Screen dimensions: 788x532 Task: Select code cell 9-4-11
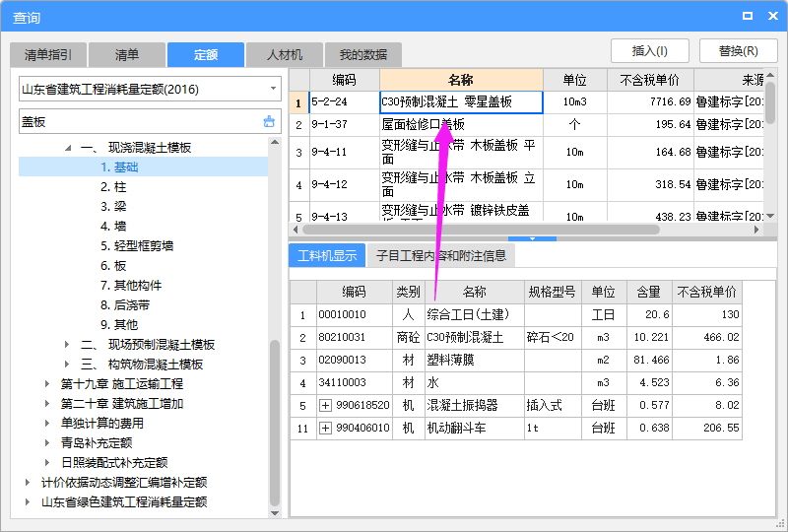(x=344, y=152)
